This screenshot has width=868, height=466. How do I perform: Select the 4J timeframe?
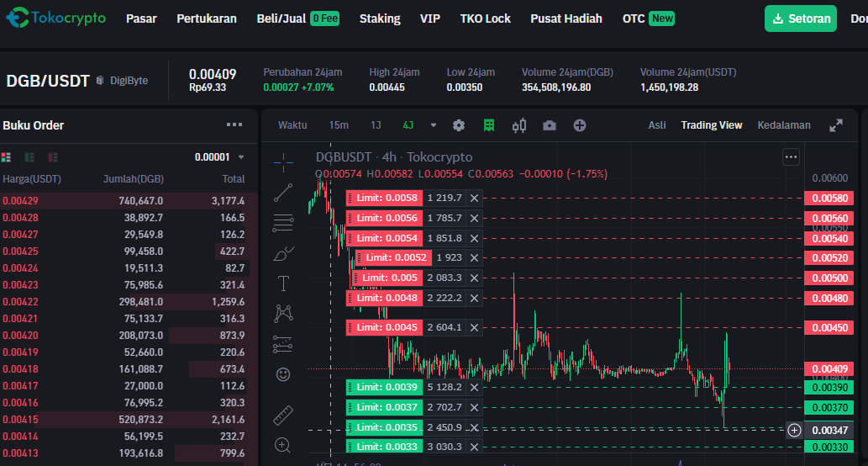[x=408, y=125]
